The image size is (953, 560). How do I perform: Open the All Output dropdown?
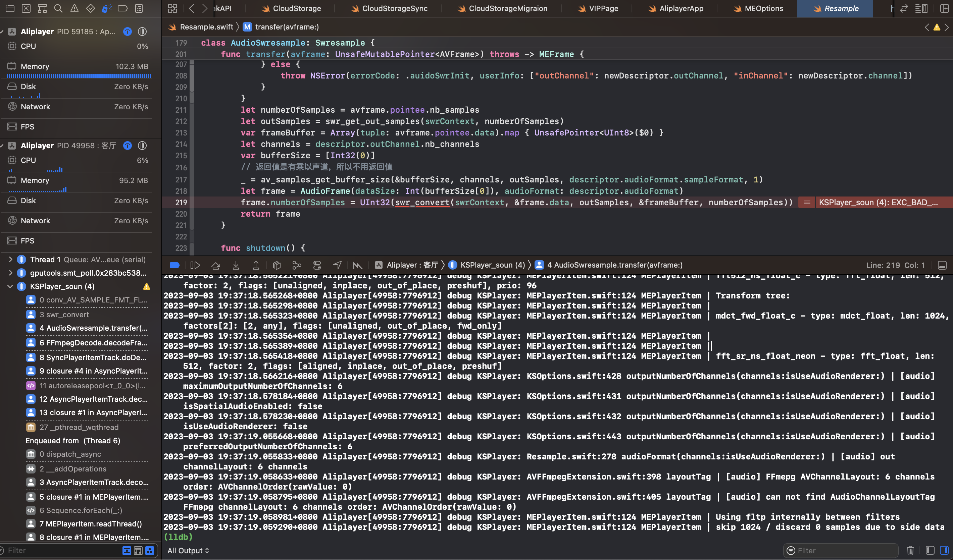[188, 551]
